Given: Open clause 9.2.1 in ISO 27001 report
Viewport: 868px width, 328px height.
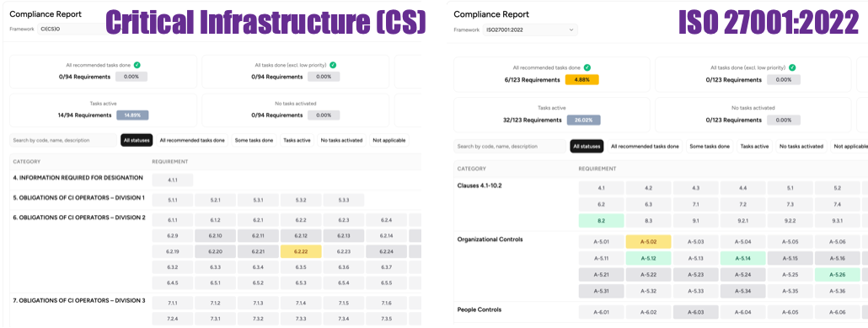Looking at the screenshot, I should (743, 221).
